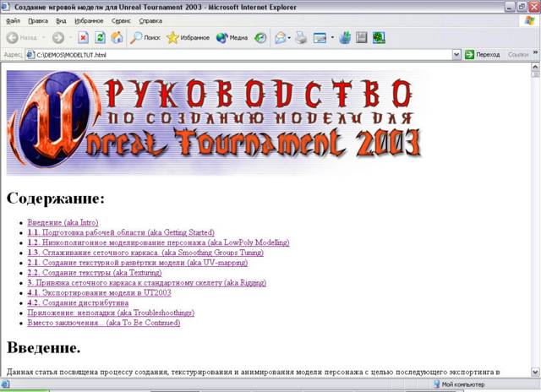This screenshot has width=541, height=392.
Task: Click the Содержание: heading text
Action: (55, 199)
